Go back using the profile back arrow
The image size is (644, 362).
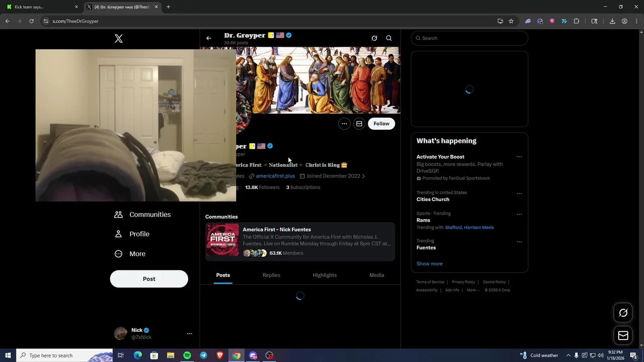point(209,38)
